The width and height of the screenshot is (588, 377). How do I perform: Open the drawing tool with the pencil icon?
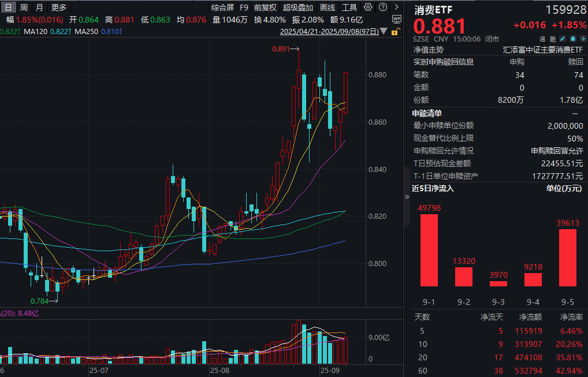[x=563, y=38]
